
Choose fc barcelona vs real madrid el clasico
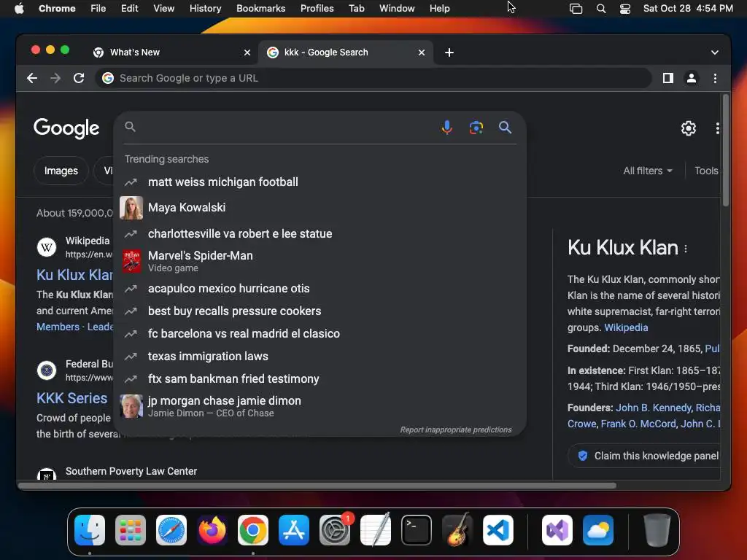(x=320, y=334)
